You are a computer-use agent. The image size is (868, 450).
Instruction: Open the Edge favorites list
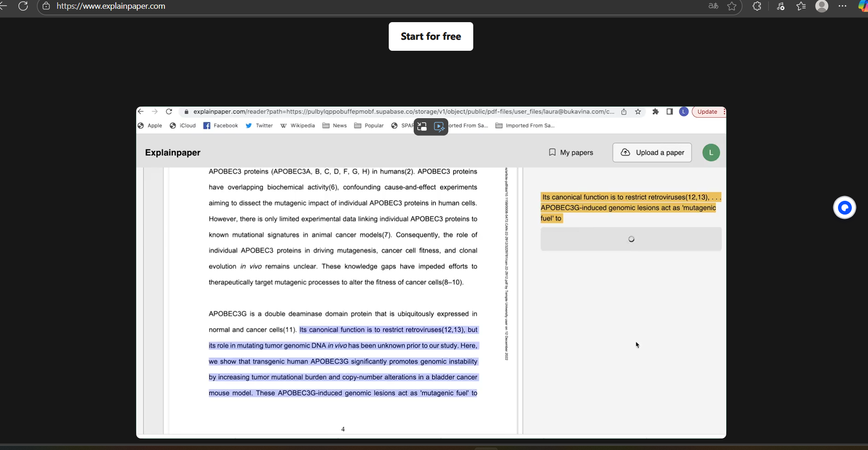tap(801, 6)
